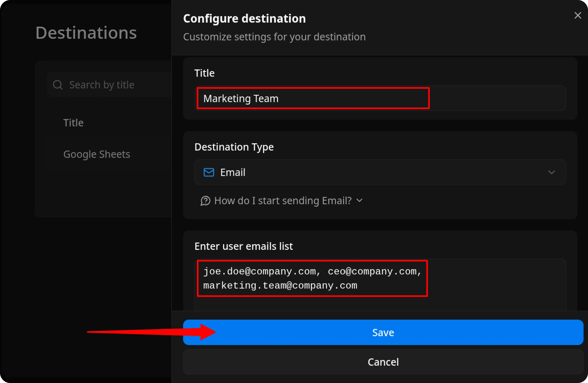588x383 pixels.
Task: Close the Configure destination dialog
Action: pyautogui.click(x=578, y=15)
